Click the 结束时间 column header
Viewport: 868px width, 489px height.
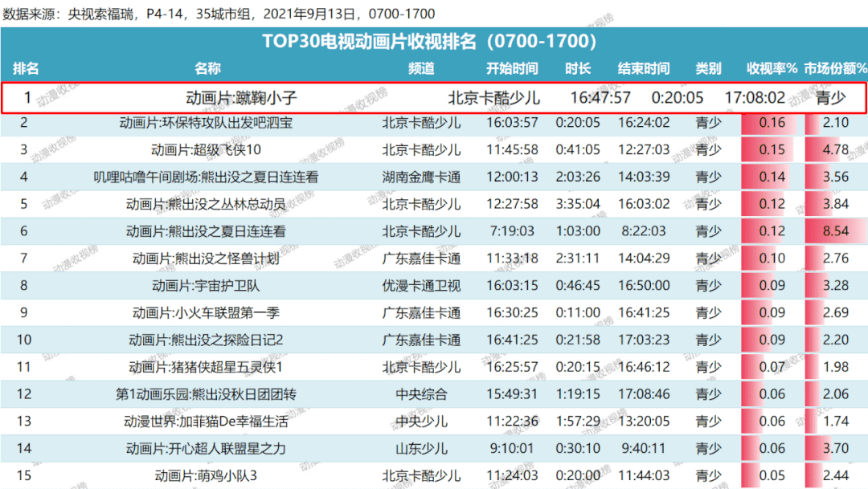644,68
